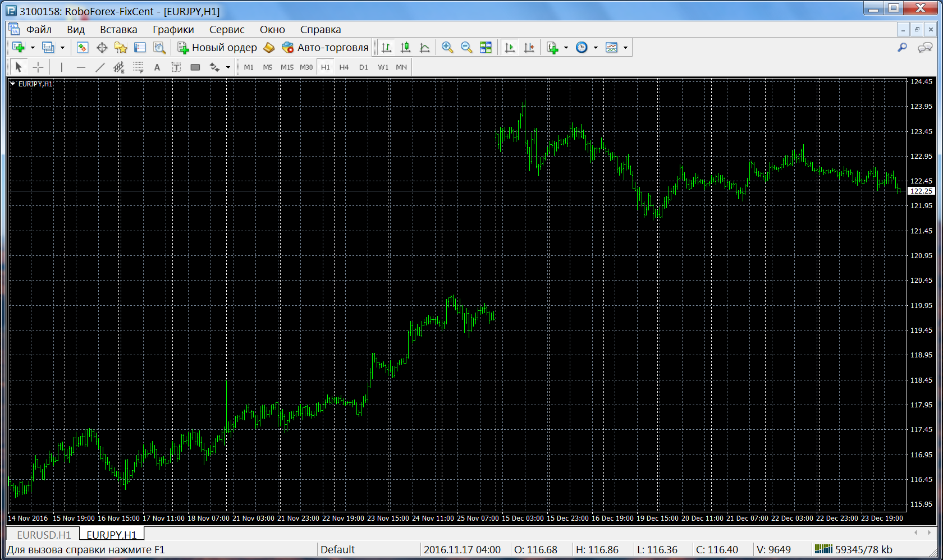Viewport: 943px width, 560px height.
Task: Open the MetaEditor yellow book icon
Action: point(269,48)
